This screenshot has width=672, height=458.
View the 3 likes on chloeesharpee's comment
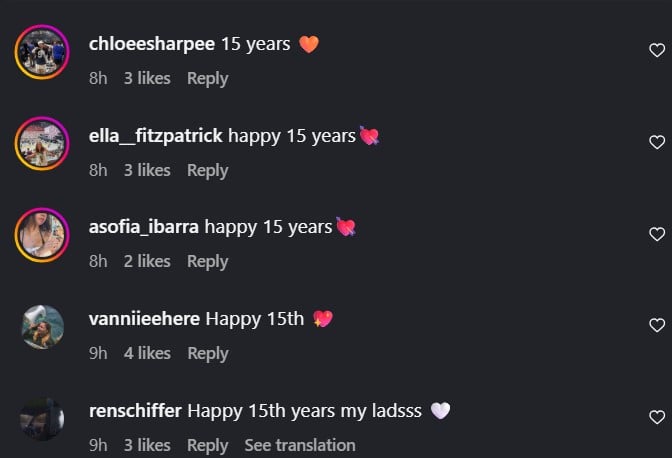tap(147, 78)
